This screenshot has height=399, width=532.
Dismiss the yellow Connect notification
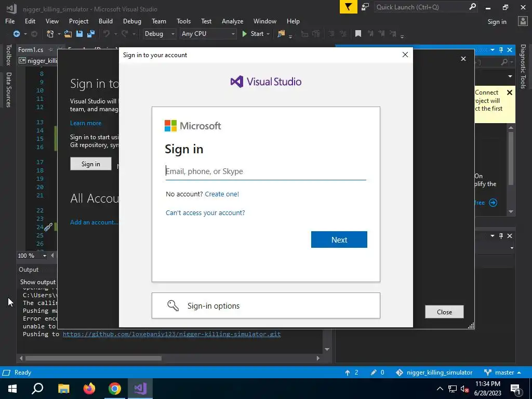pos(509,92)
